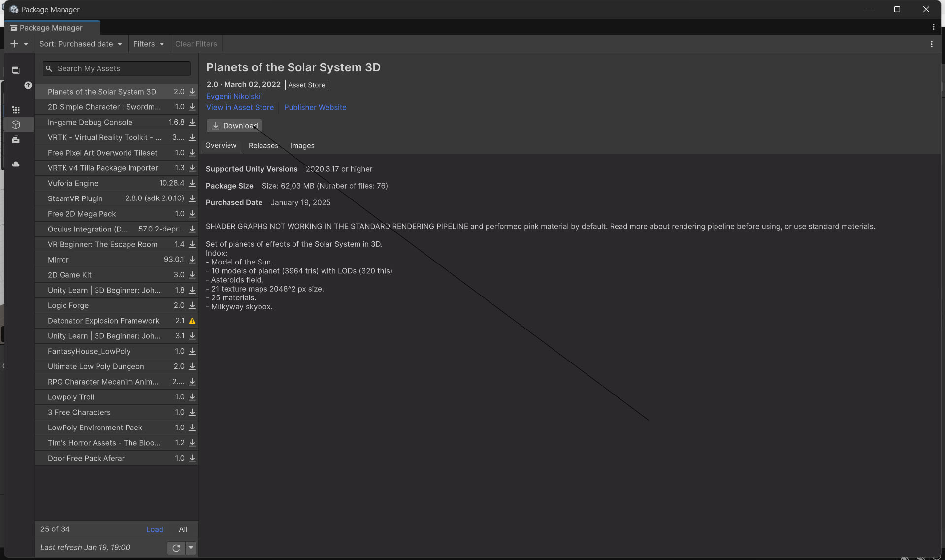Screen dimensions: 945x560
Task: Select the My Assets cube icon
Action: tap(16, 125)
